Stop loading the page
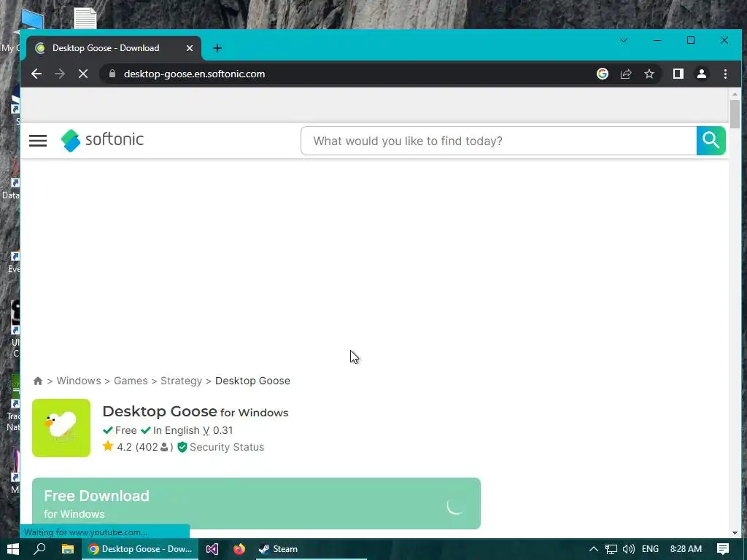The width and height of the screenshot is (747, 560). point(83,74)
